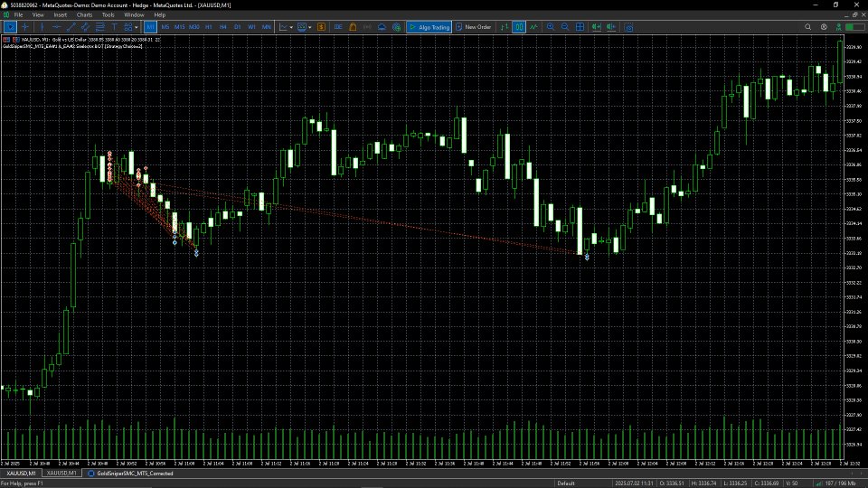Select the equidistant channel tool
This screenshot has height=488, width=868.
pyautogui.click(x=85, y=26)
